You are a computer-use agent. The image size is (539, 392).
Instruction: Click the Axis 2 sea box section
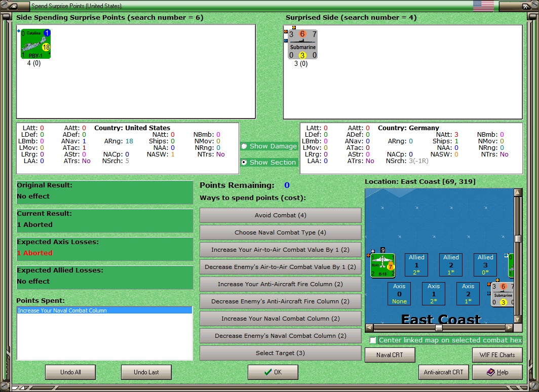click(x=468, y=293)
